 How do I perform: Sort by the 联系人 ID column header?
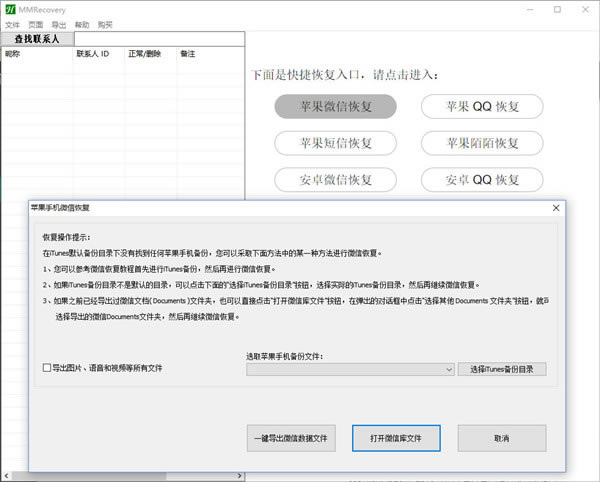(x=98, y=53)
